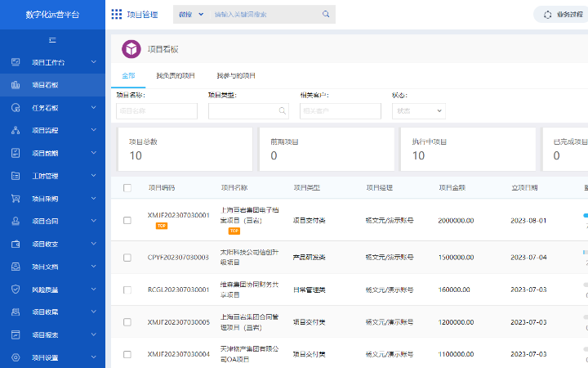Open project 维森集团协同财务共享项目

click(x=249, y=289)
